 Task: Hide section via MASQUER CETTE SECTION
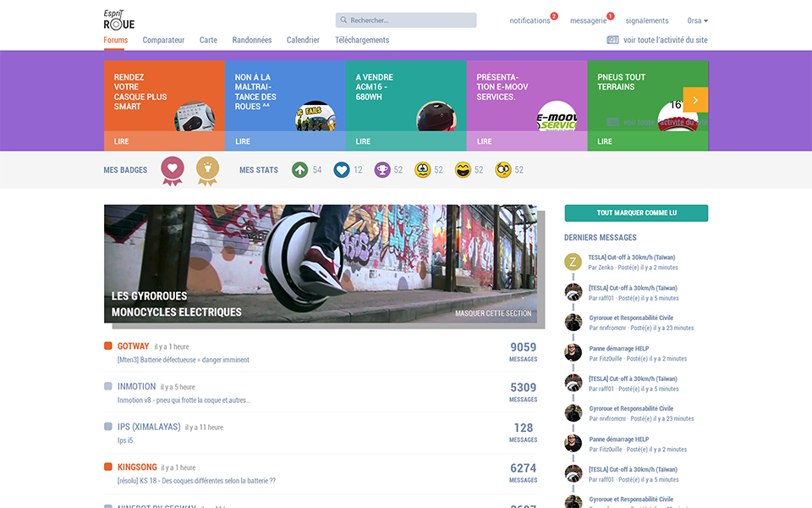(493, 313)
